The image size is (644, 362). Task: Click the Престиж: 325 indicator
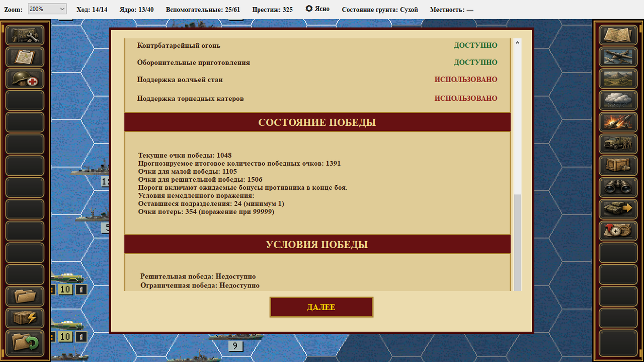tap(272, 10)
